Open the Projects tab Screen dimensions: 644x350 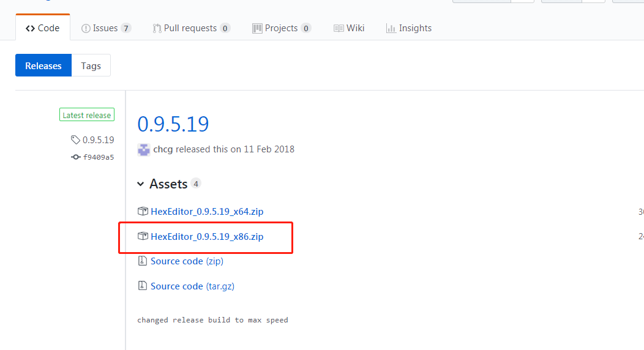(x=282, y=28)
